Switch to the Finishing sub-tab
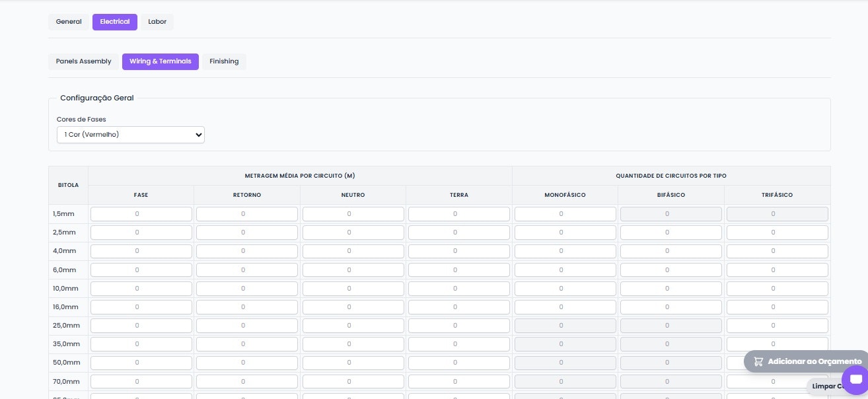The image size is (868, 399). click(x=224, y=61)
